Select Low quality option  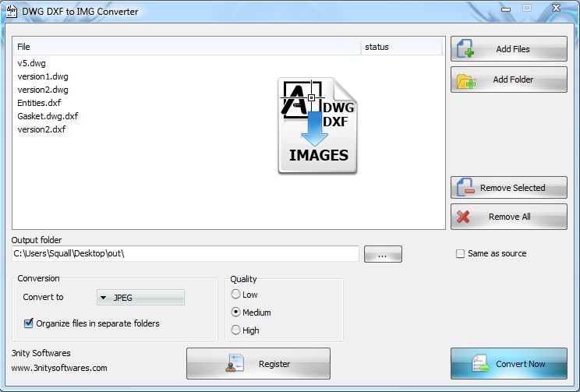coord(236,295)
